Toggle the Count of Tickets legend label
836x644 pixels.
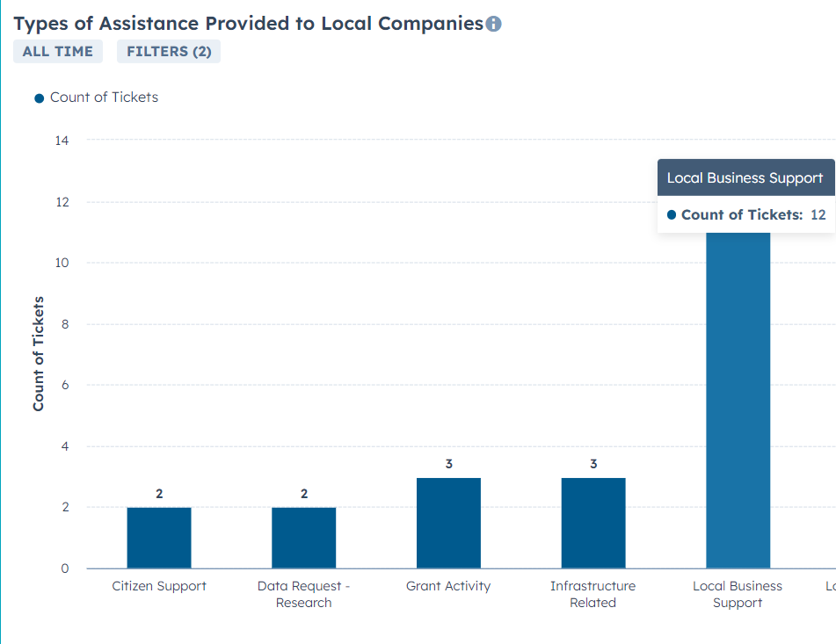click(104, 98)
